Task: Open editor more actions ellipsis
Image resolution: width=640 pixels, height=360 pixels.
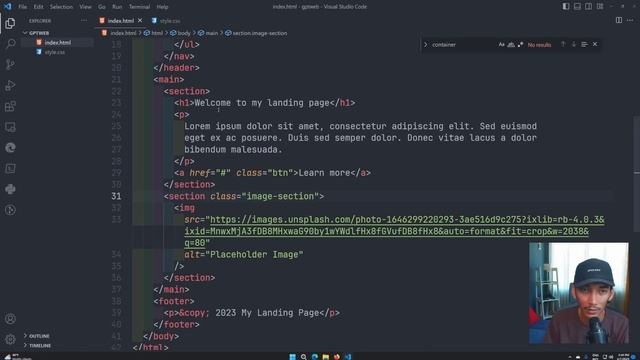Action: pos(630,20)
